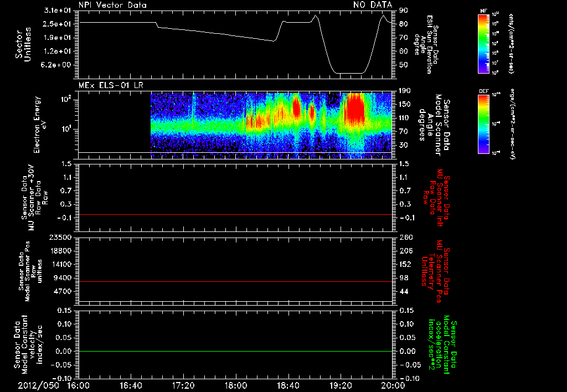567x392 pixels.
Task: Click the '50' Sun Elevation Angle tick
Action: [404, 65]
